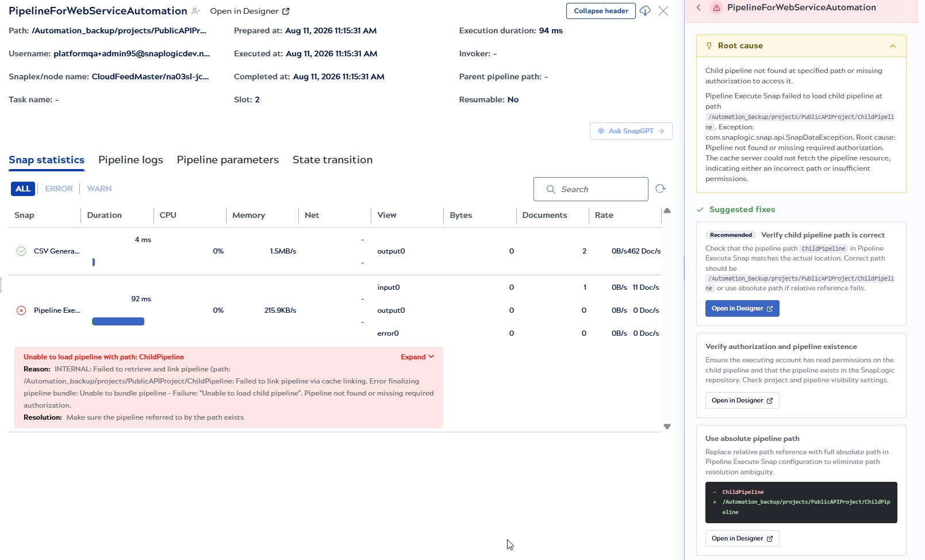Image resolution: width=925 pixels, height=560 pixels.
Task: Click the 4 ms duration bar
Action: [93, 262]
